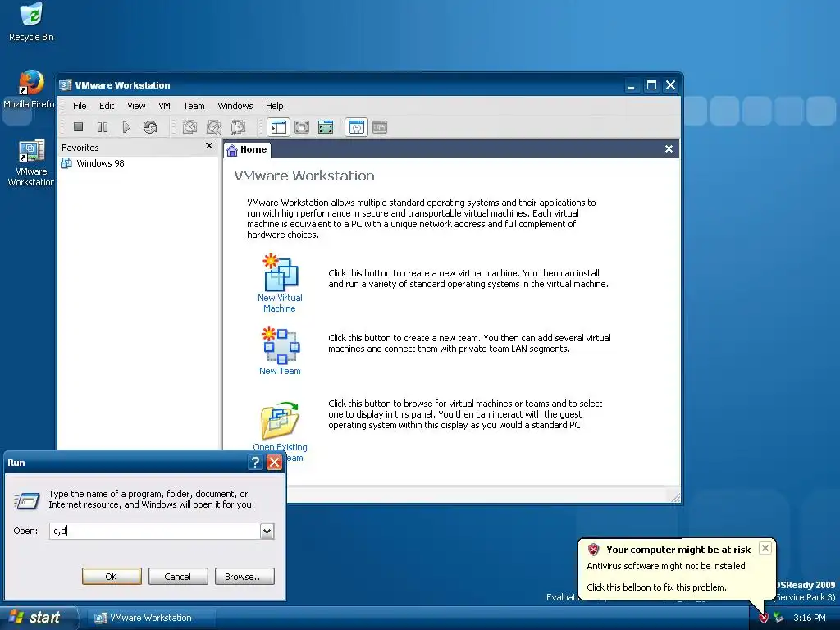Switch to Full Screen mode icon
The height and width of the screenshot is (630, 840).
click(326, 127)
